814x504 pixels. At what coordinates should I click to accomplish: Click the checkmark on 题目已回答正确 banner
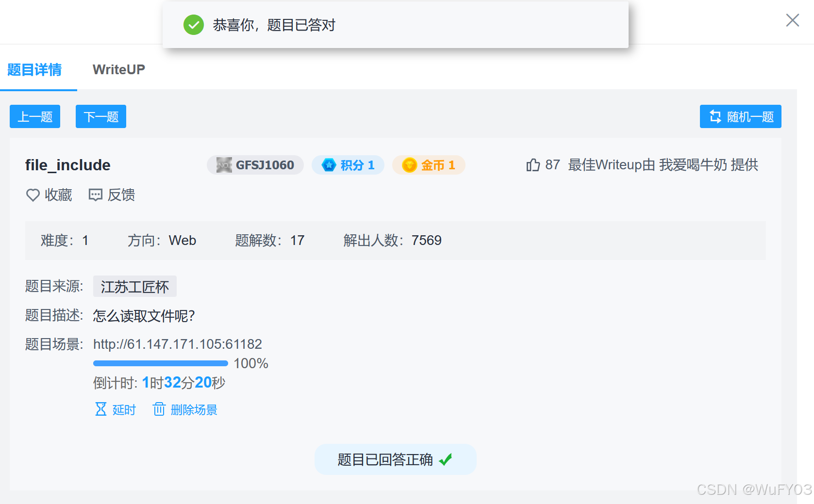pyautogui.click(x=447, y=459)
